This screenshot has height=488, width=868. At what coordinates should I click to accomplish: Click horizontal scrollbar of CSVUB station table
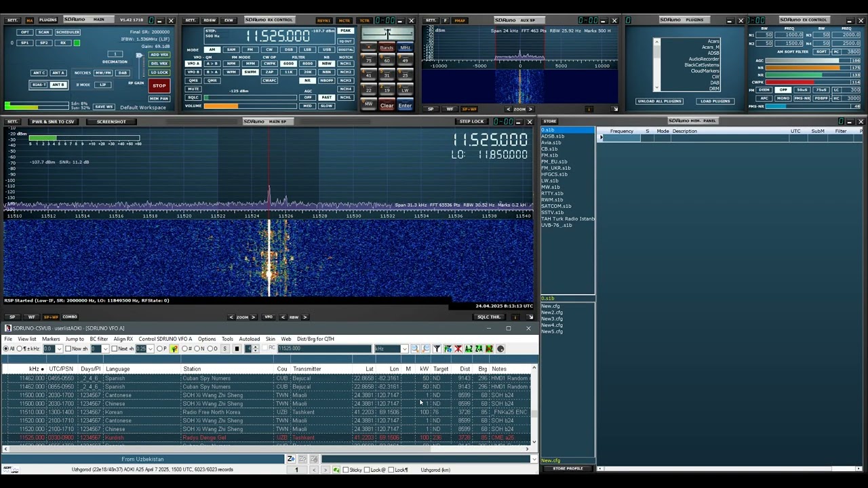click(x=266, y=449)
